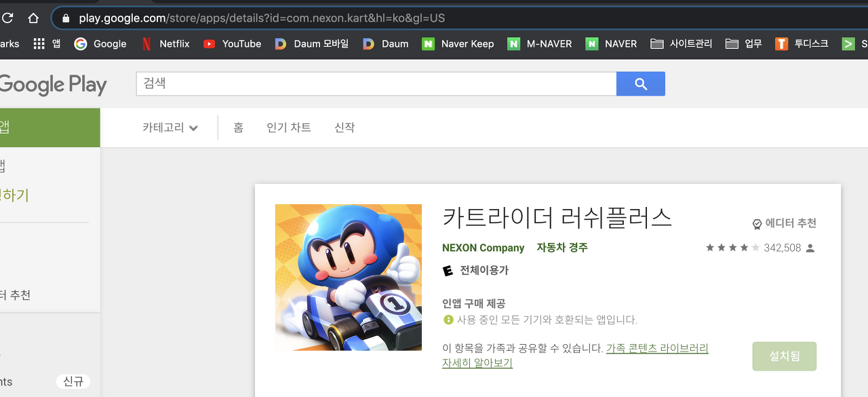Open the 자동차 경주 category link

point(562,248)
